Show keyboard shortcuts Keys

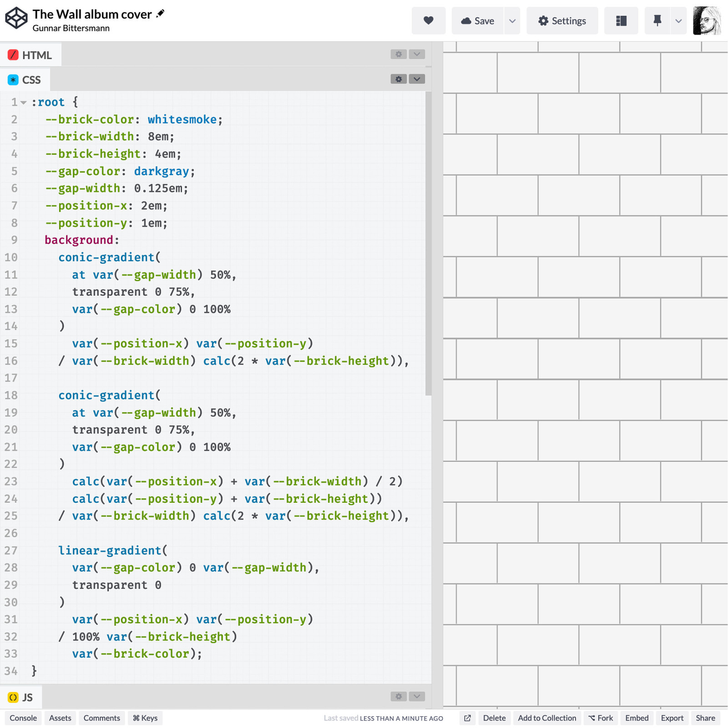[x=145, y=718]
